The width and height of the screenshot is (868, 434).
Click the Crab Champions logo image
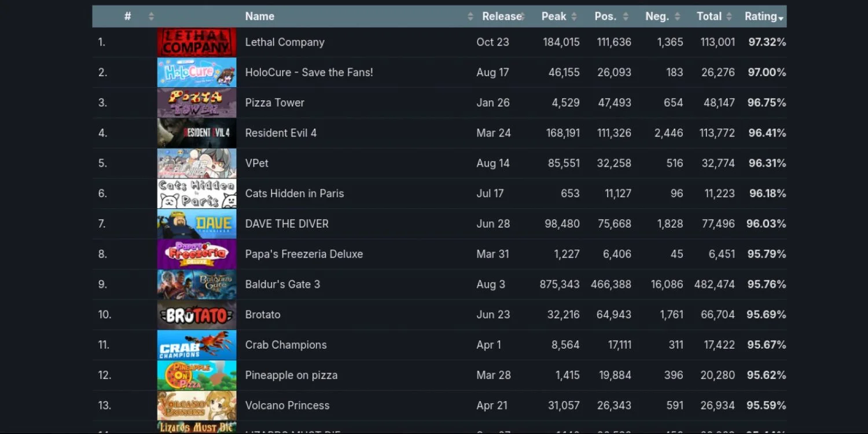click(197, 345)
